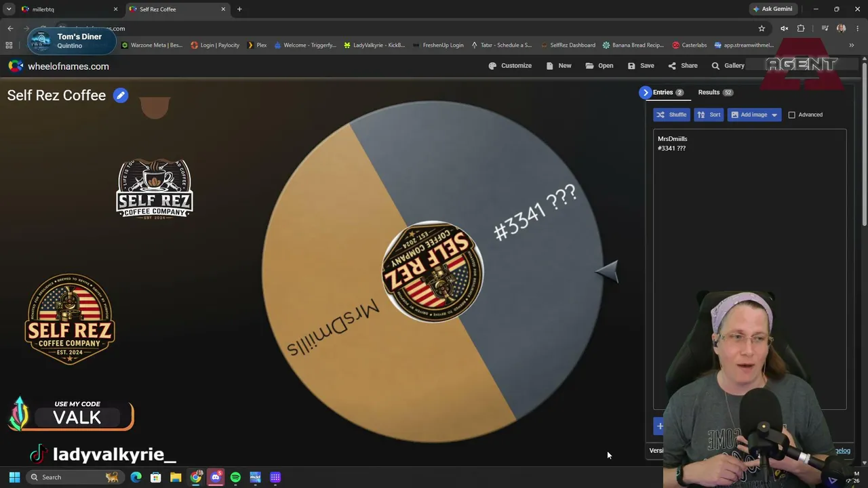Switch to the Entries tab
The image size is (868, 488).
pyautogui.click(x=668, y=92)
